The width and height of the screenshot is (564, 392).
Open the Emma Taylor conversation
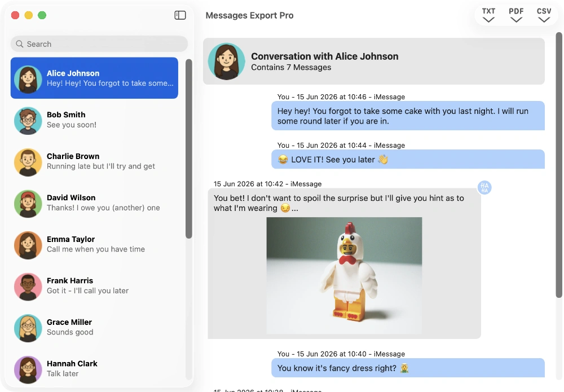(x=94, y=244)
